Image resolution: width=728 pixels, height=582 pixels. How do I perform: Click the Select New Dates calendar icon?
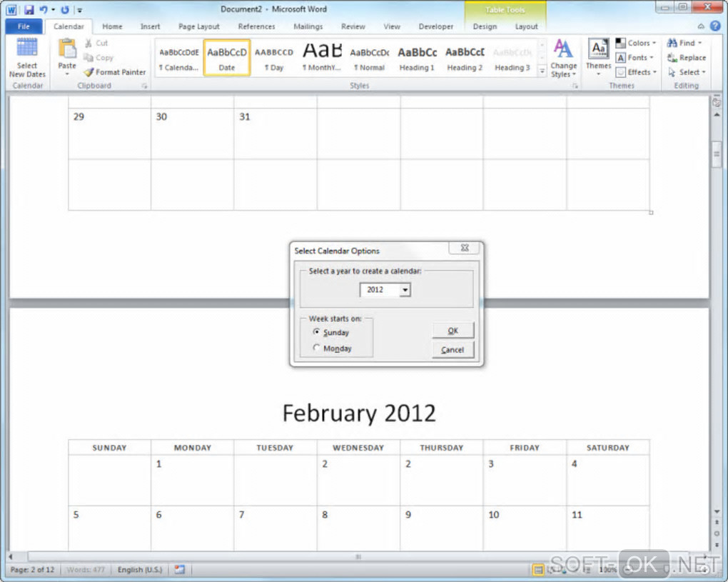coord(27,48)
